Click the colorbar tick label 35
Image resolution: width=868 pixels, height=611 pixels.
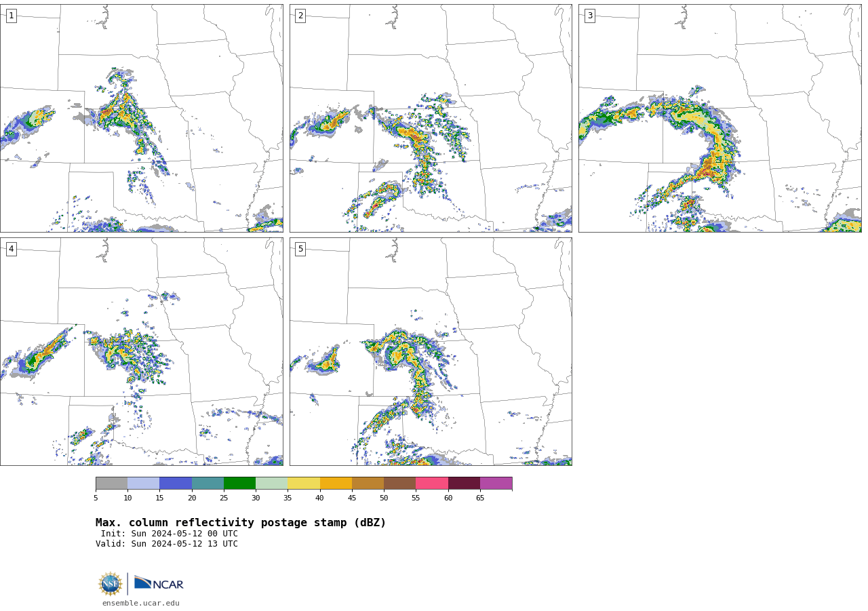pyautogui.click(x=288, y=498)
